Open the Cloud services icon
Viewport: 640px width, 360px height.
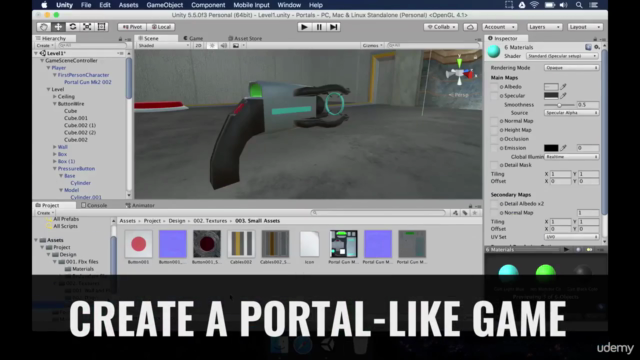tap(470, 27)
